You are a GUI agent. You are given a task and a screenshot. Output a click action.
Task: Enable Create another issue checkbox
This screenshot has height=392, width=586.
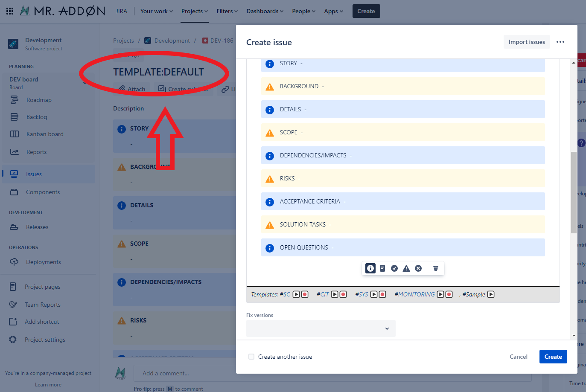pyautogui.click(x=251, y=357)
